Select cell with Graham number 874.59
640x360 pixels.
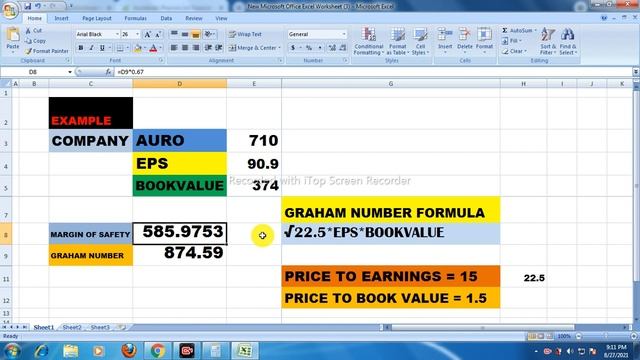[180, 255]
